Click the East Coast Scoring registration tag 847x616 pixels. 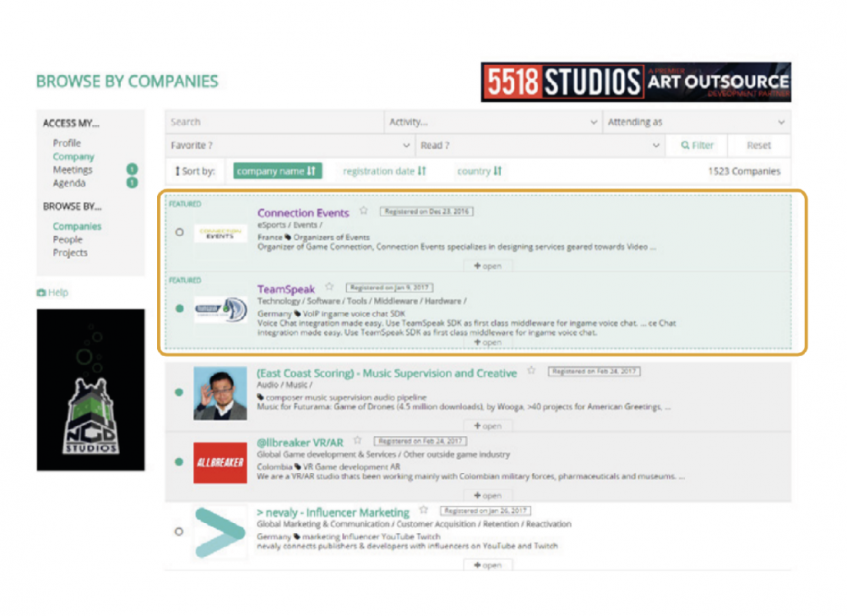pyautogui.click(x=595, y=371)
